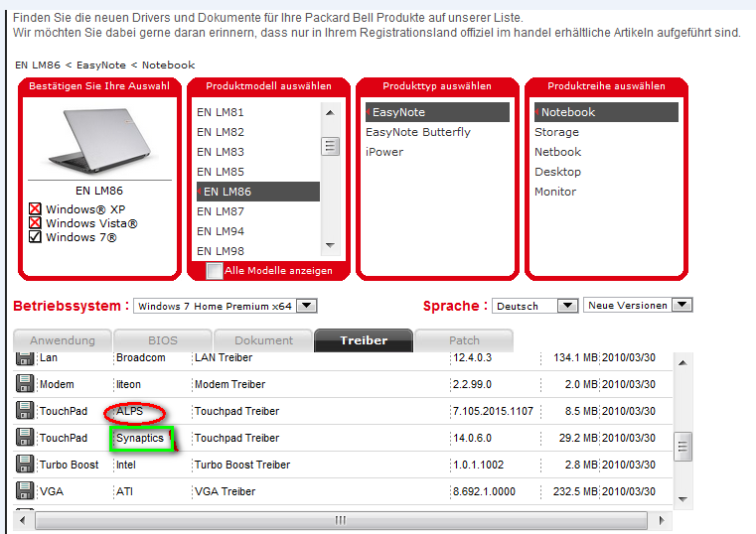Viewport: 756px width, 534px height.
Task: Click the 29.2 MB size cell
Action: click(578, 438)
